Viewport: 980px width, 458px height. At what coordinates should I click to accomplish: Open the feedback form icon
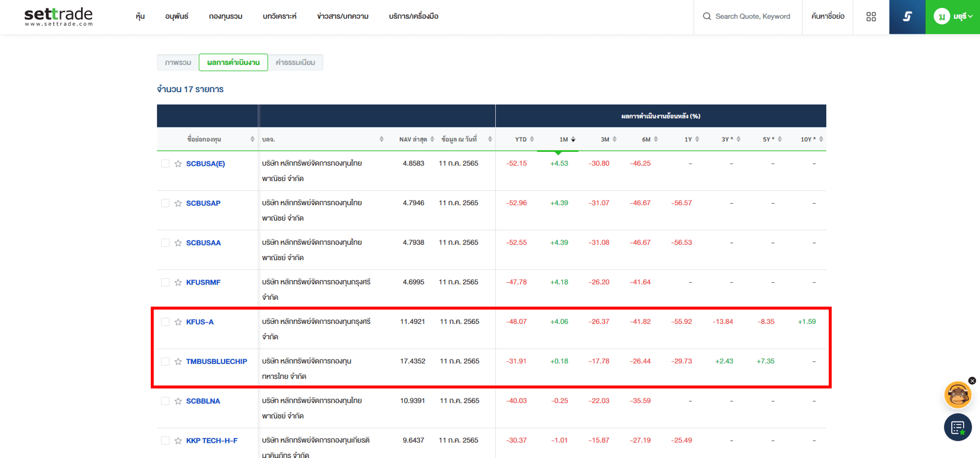pyautogui.click(x=957, y=428)
